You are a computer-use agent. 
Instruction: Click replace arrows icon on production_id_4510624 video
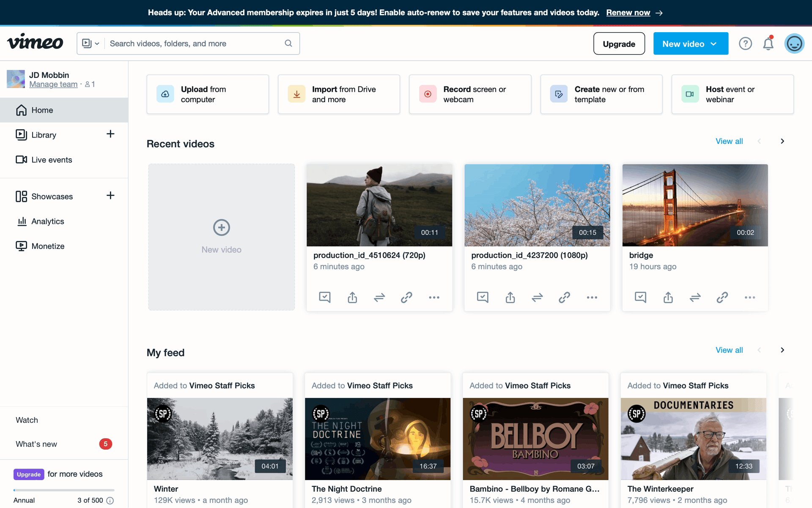coord(379,297)
